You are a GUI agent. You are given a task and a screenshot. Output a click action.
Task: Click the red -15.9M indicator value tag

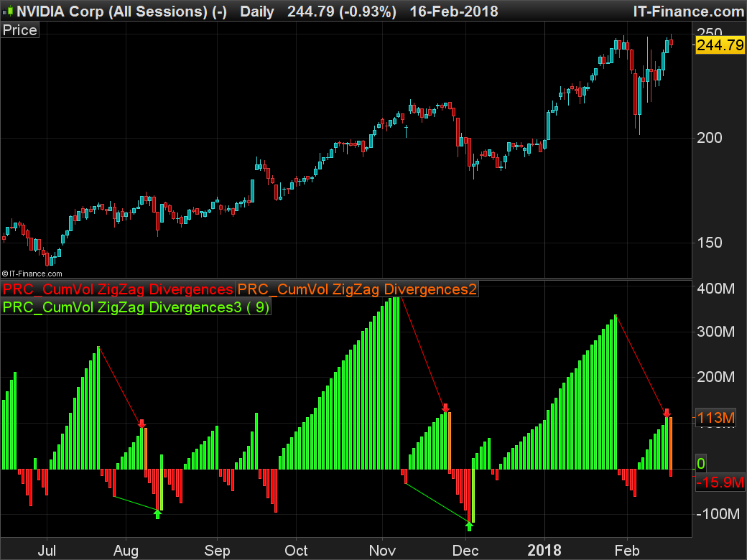[720, 482]
